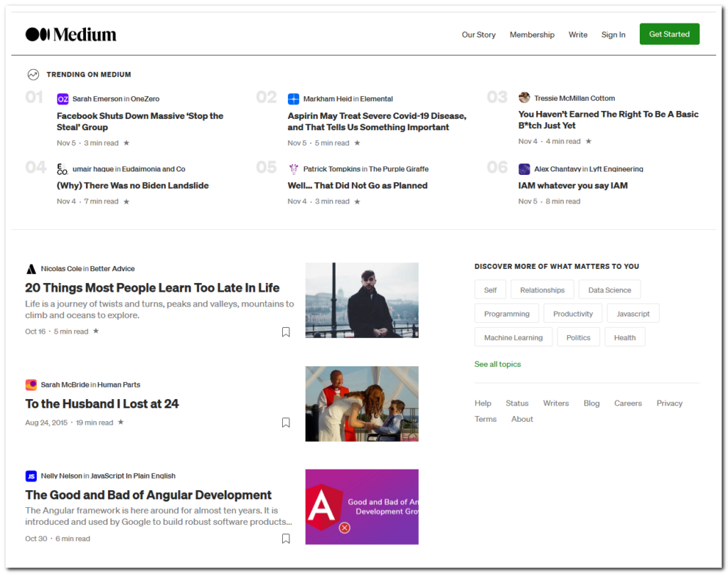Open the Membership page
Viewport: 728px width, 574px height.
532,35
